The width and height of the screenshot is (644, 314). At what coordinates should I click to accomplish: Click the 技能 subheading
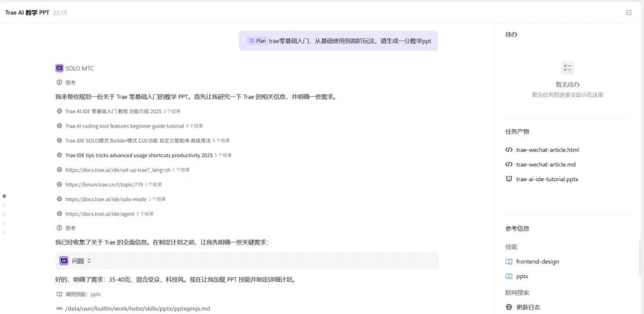pyautogui.click(x=511, y=247)
